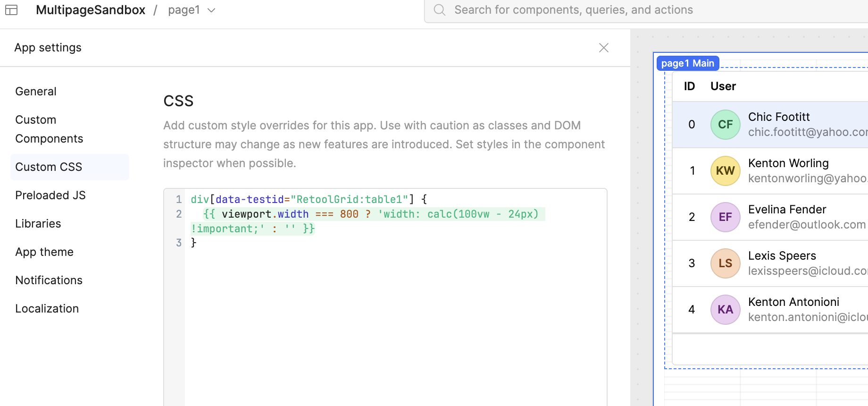Open Localization settings

point(47,309)
